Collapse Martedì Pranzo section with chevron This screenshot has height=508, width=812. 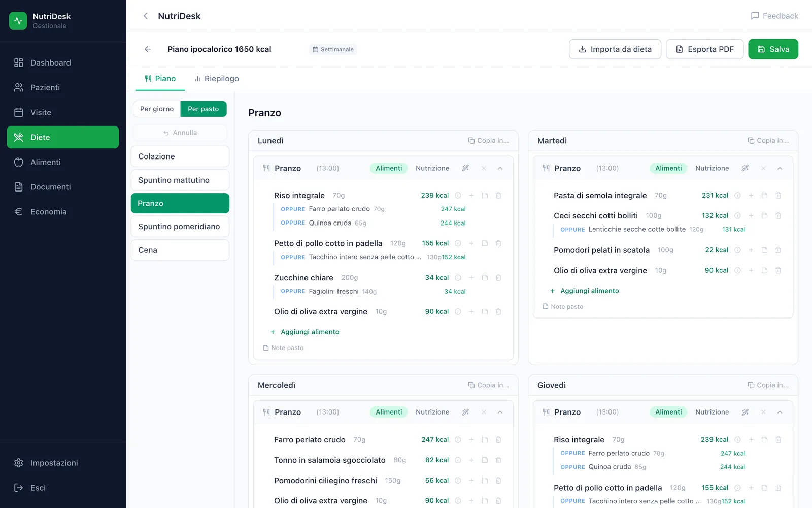(x=780, y=168)
